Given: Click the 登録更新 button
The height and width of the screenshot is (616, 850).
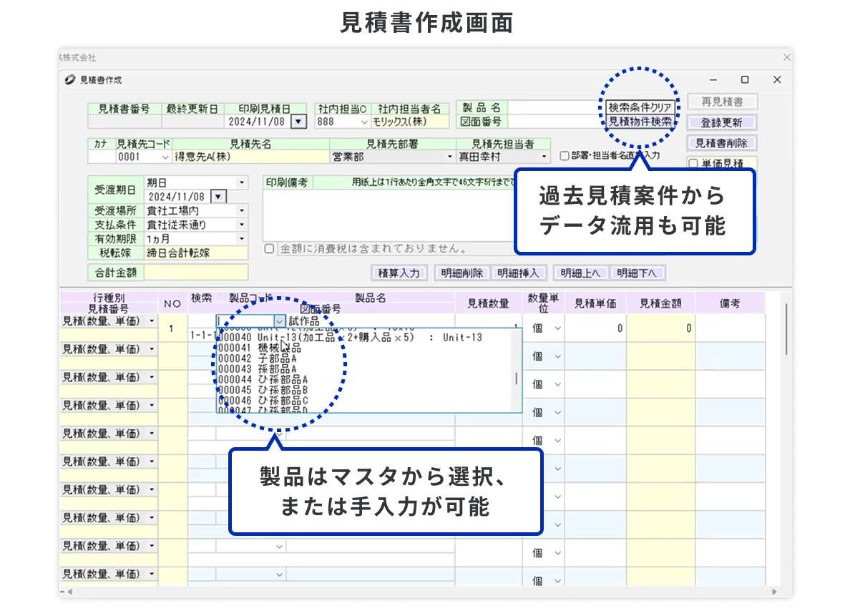Looking at the screenshot, I should pyautogui.click(x=721, y=122).
